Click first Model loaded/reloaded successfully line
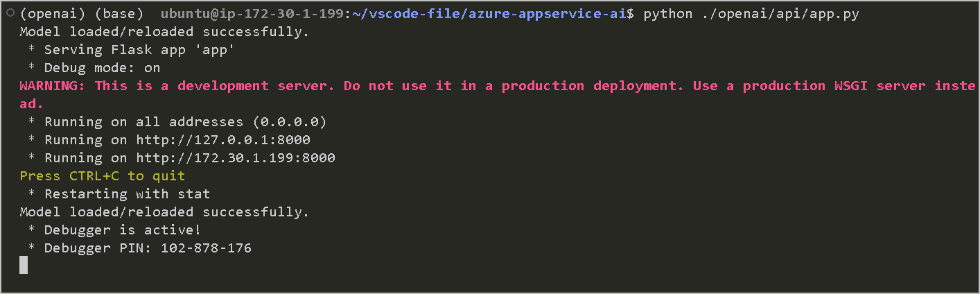 coord(164,32)
